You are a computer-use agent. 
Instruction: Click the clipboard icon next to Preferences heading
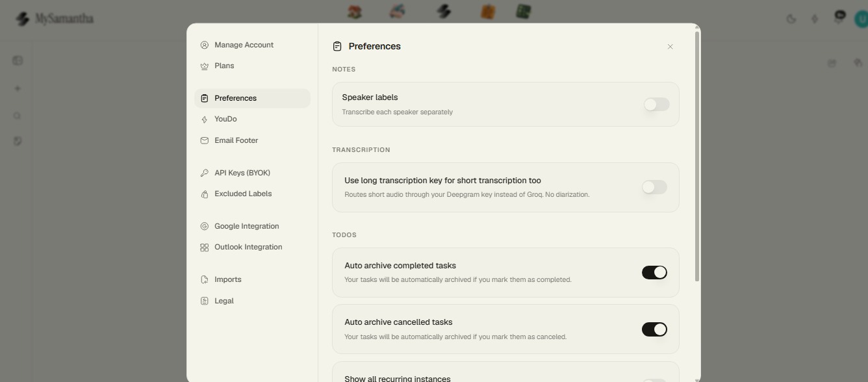337,46
